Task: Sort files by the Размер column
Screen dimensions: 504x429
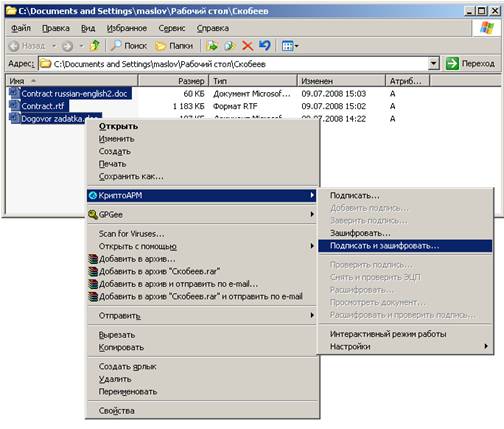Action: [173, 81]
